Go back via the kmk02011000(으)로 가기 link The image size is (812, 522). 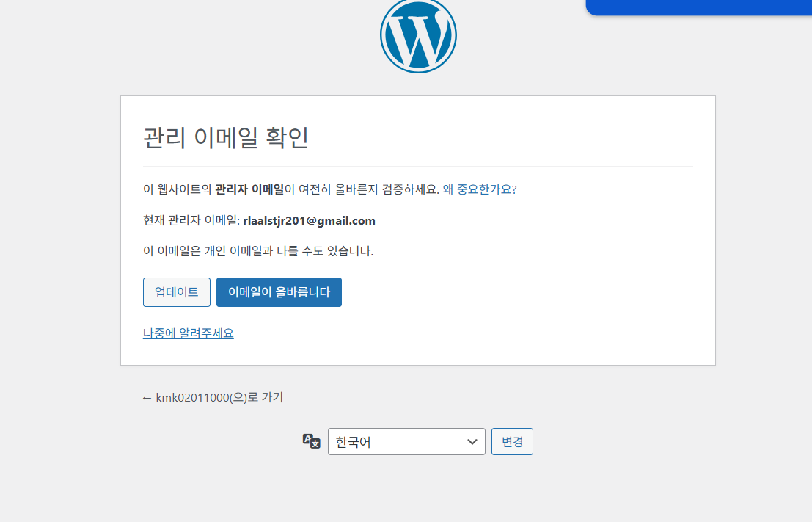pos(213,397)
